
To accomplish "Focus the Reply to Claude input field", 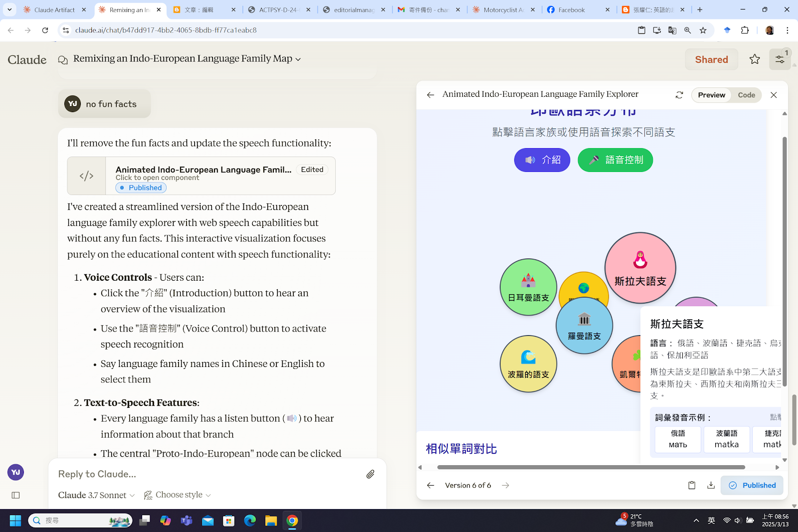I will click(209, 474).
